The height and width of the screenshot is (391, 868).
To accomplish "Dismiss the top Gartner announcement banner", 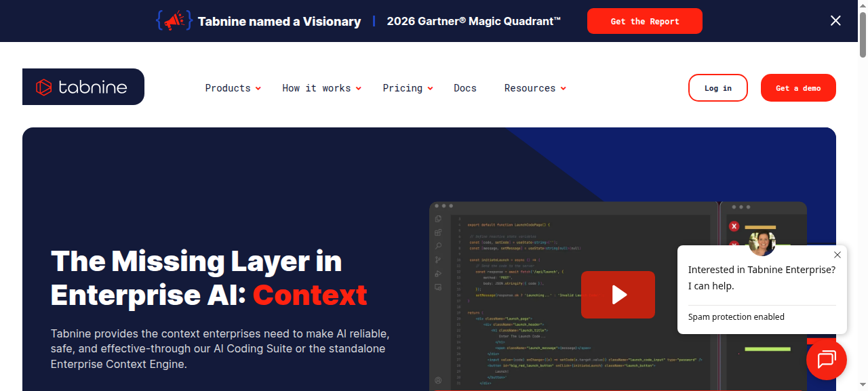I will [x=835, y=21].
